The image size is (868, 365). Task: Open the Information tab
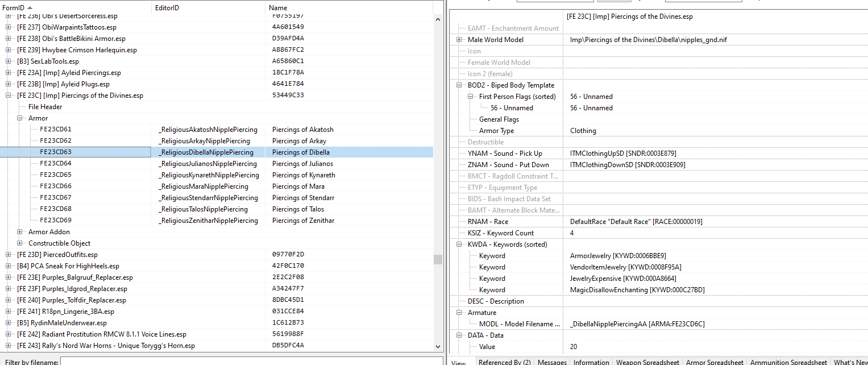591,362
